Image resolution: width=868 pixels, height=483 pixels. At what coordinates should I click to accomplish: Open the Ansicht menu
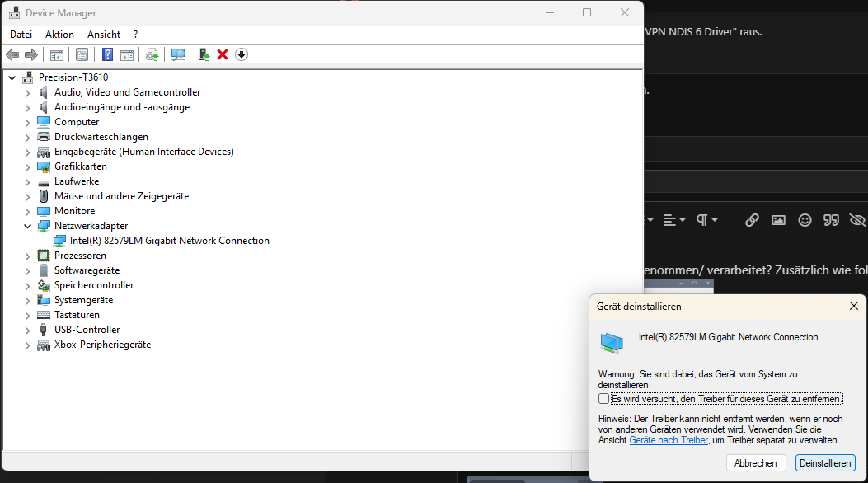[x=104, y=35]
